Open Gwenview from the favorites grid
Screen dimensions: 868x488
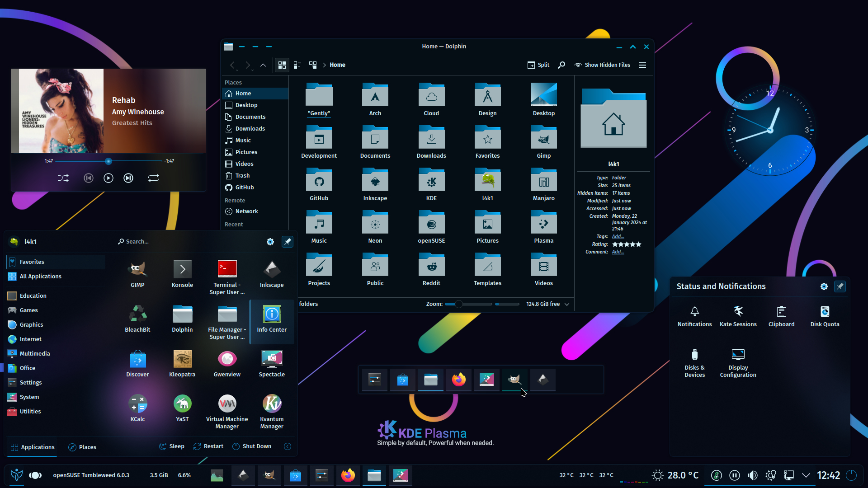point(227,363)
